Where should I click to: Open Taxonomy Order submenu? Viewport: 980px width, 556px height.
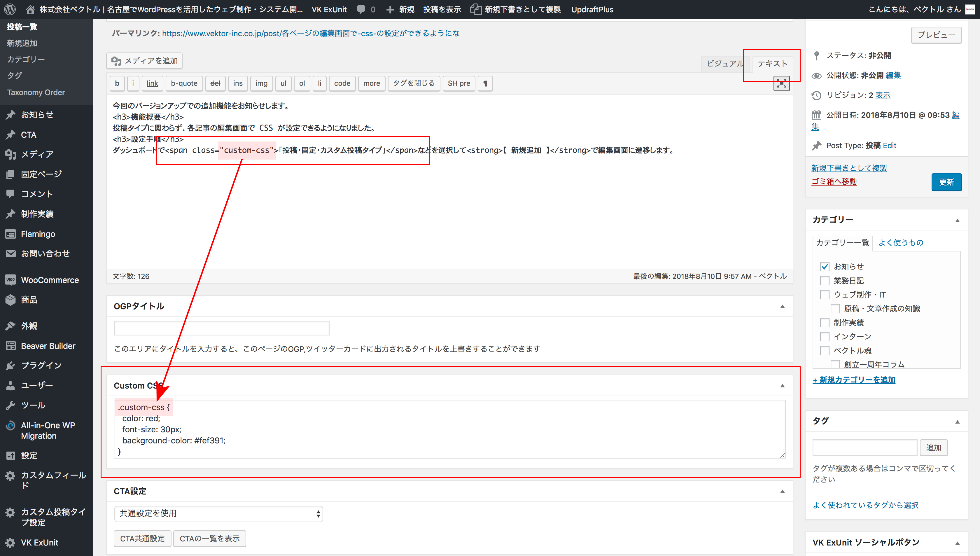(x=36, y=92)
